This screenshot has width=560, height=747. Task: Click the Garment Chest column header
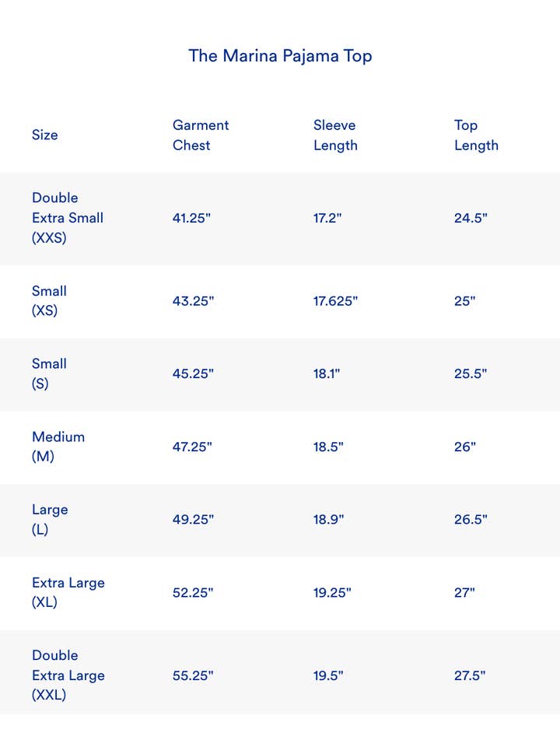coord(201,135)
